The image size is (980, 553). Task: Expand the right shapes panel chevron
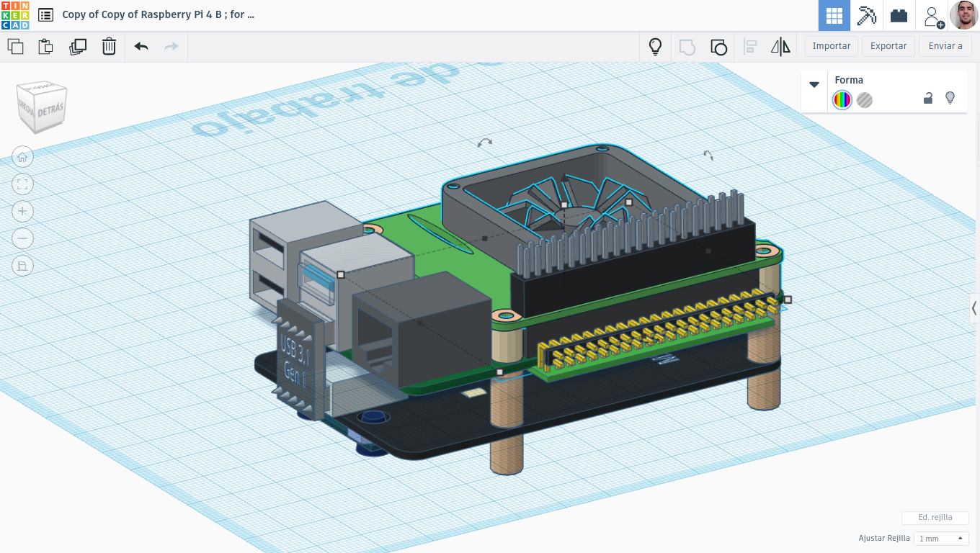coord(974,308)
